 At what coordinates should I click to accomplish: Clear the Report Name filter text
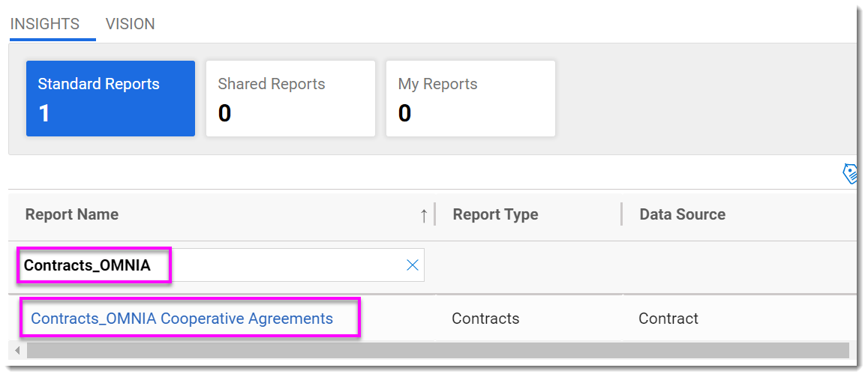(x=412, y=265)
